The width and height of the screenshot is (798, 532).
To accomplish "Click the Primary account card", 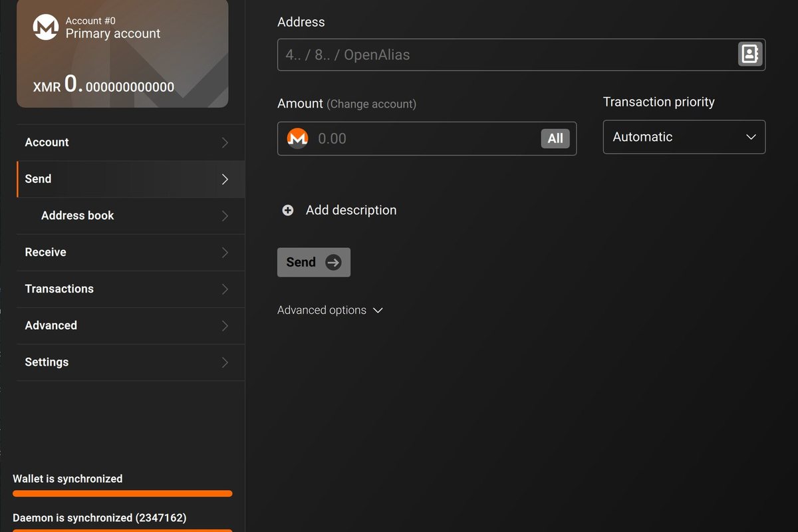I will (x=122, y=53).
